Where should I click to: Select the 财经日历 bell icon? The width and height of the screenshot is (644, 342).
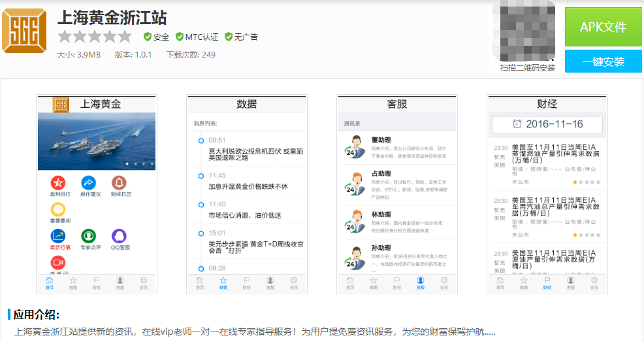119,183
